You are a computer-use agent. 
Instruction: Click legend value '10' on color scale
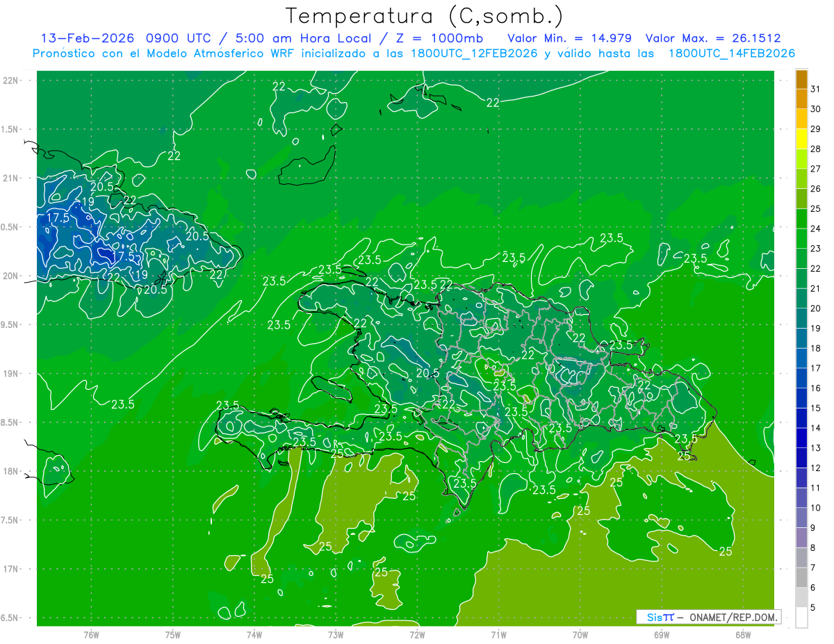click(x=816, y=508)
